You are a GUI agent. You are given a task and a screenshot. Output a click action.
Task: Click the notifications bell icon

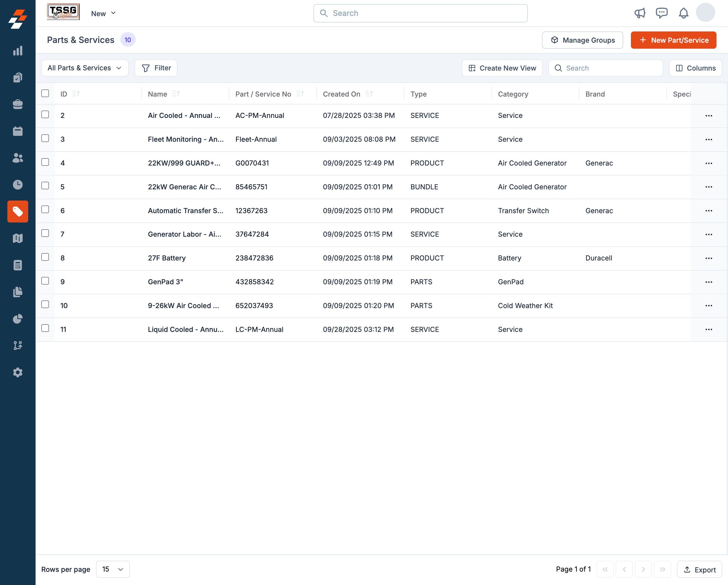[683, 13]
